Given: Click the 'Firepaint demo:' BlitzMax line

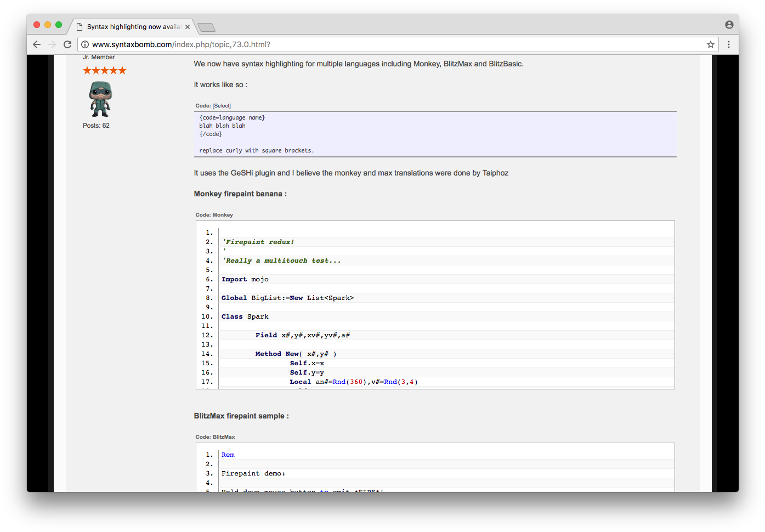Looking at the screenshot, I should pos(253,473).
